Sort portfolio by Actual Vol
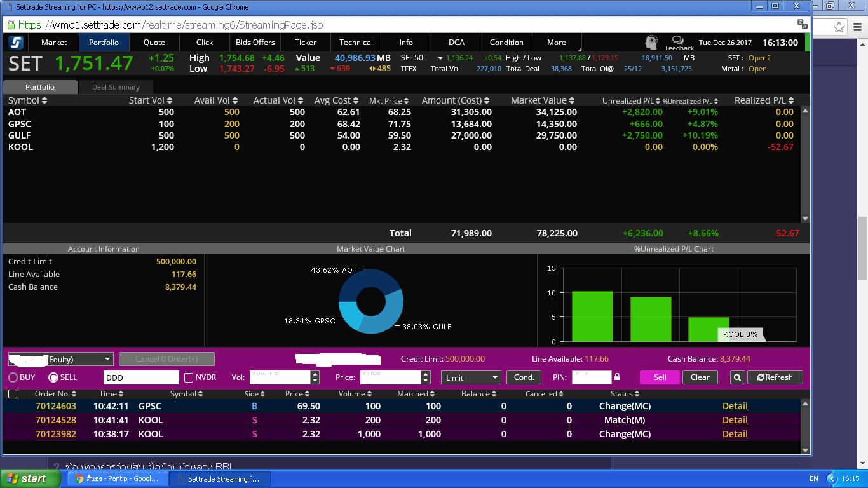 tap(279, 100)
